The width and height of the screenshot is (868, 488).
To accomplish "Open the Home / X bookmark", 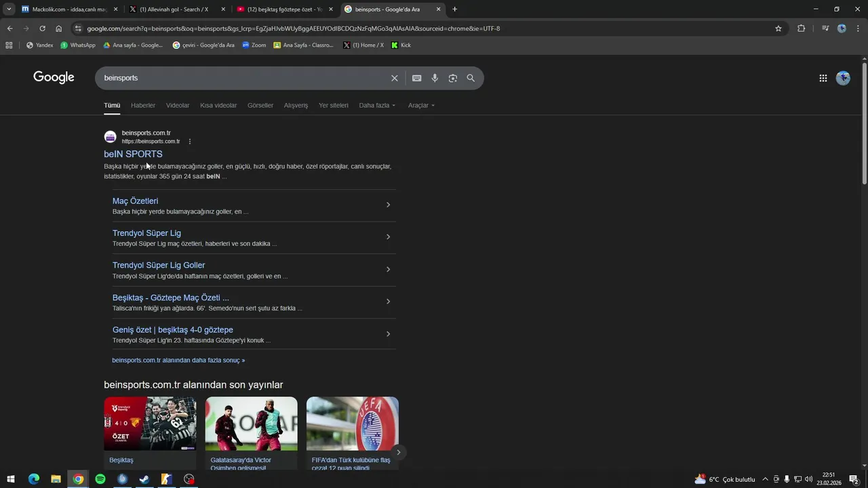I will [363, 45].
